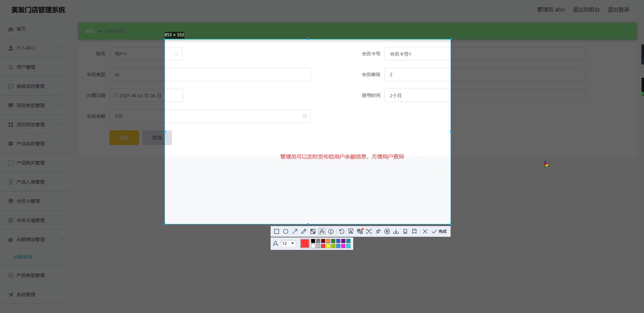644x313 pixels.
Task: Click the bookmark collect icon
Action: (x=414, y=231)
